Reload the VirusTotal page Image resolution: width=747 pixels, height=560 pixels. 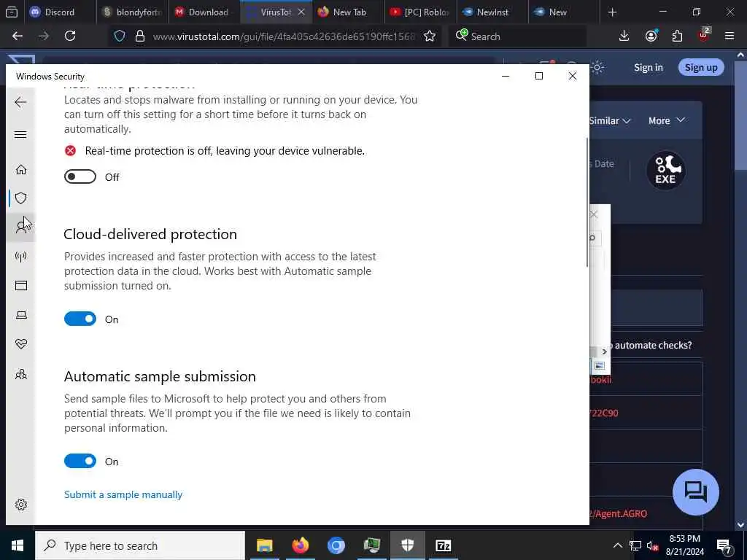[x=70, y=36]
